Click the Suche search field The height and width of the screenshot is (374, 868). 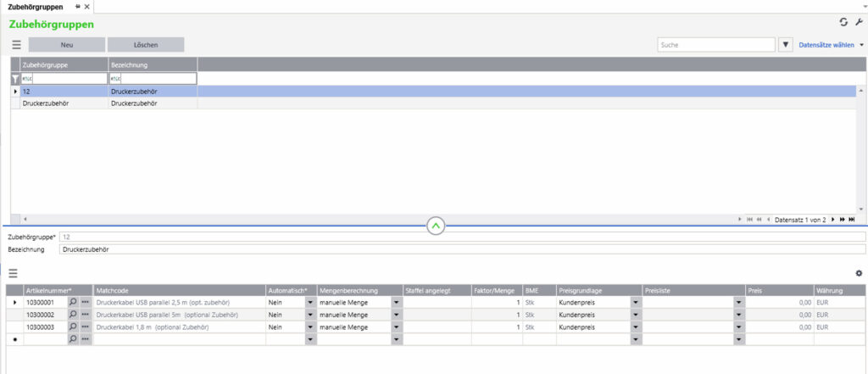[716, 45]
